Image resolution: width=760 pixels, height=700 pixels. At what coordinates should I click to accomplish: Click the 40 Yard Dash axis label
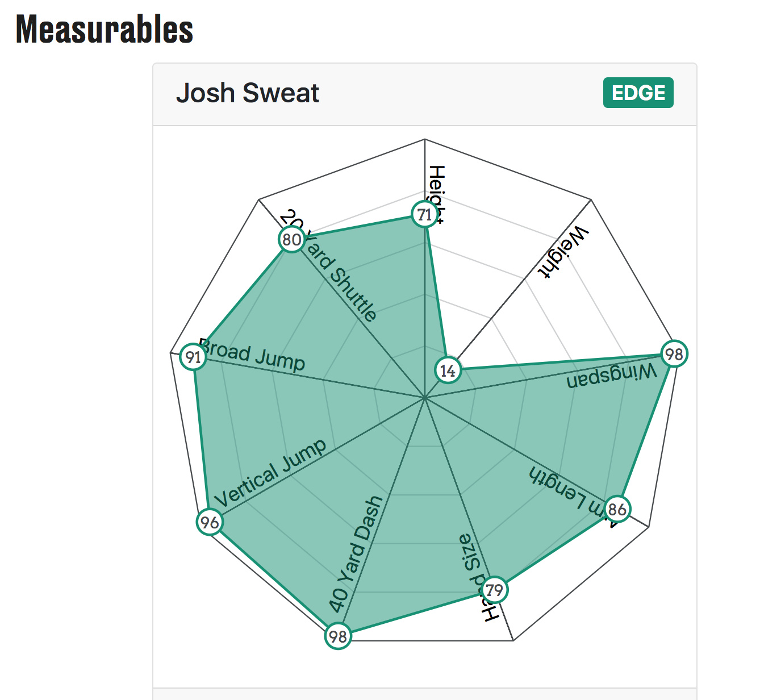pyautogui.click(x=356, y=555)
